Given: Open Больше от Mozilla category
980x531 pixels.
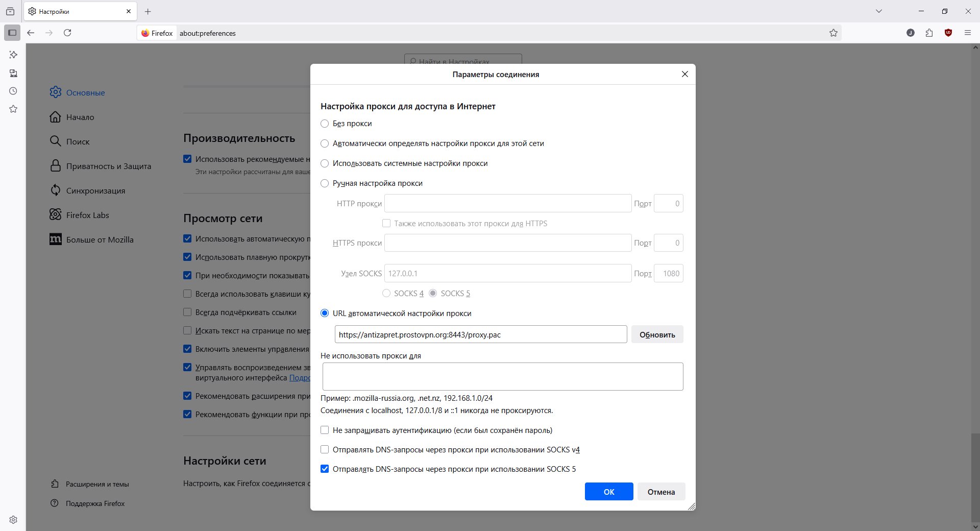Looking at the screenshot, I should pyautogui.click(x=92, y=239).
